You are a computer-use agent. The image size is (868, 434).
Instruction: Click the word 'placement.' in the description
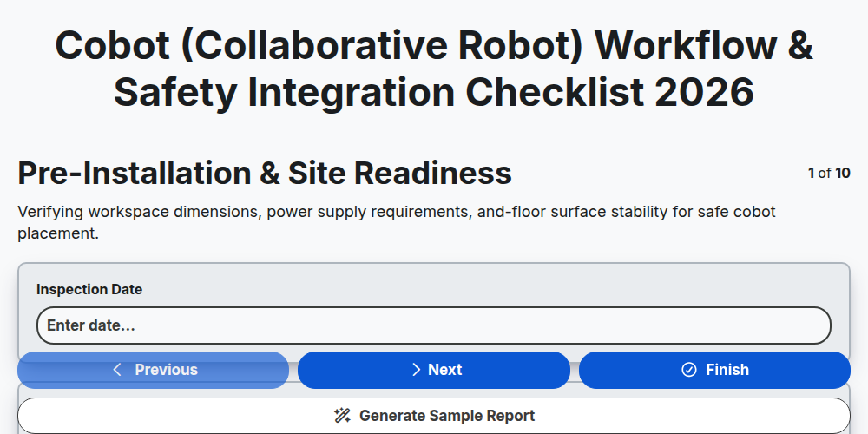click(x=58, y=233)
